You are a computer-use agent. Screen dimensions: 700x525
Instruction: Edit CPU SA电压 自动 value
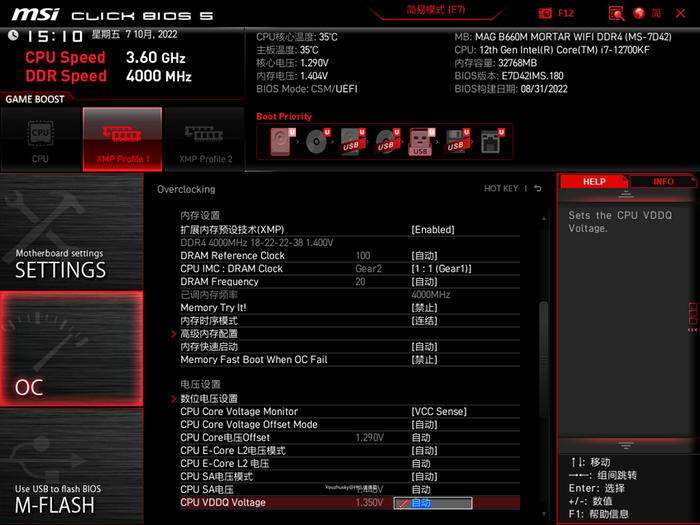tap(421, 489)
